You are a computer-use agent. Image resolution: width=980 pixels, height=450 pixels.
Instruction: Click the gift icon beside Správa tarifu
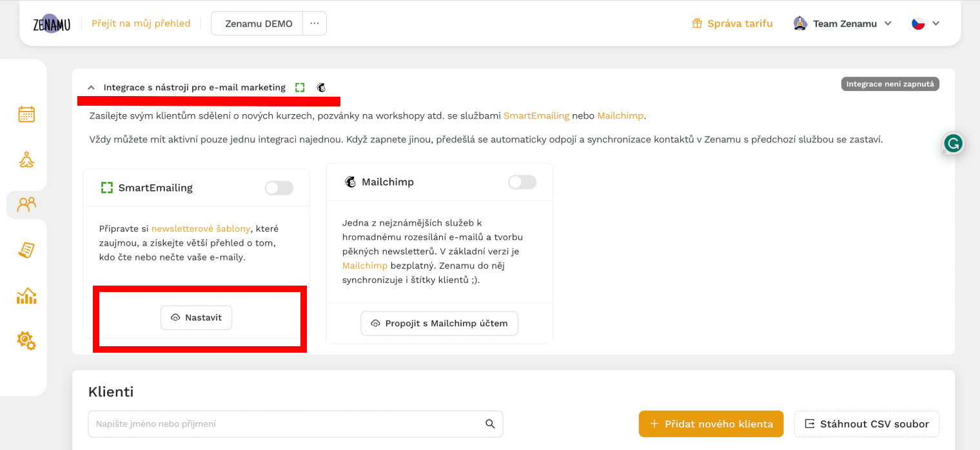[697, 23]
